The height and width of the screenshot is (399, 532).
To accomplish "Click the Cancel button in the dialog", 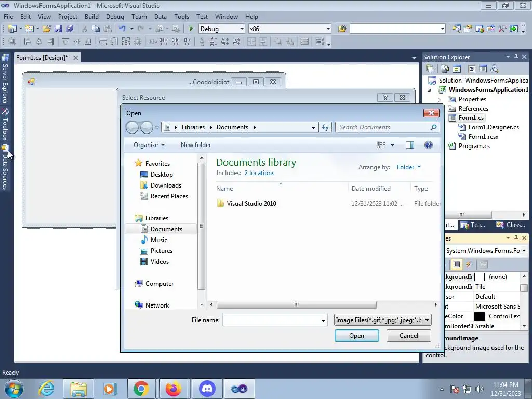I will point(408,336).
